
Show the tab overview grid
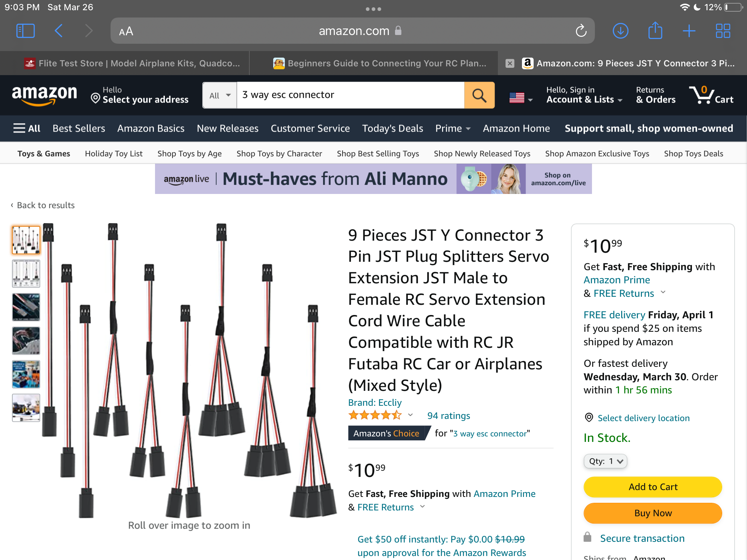point(723,31)
